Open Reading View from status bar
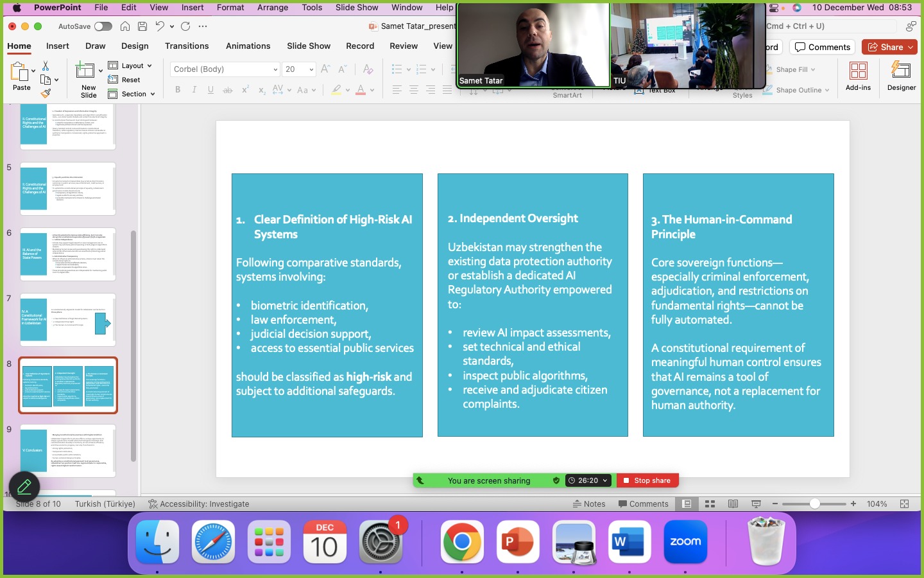This screenshot has height=578, width=924. (733, 504)
